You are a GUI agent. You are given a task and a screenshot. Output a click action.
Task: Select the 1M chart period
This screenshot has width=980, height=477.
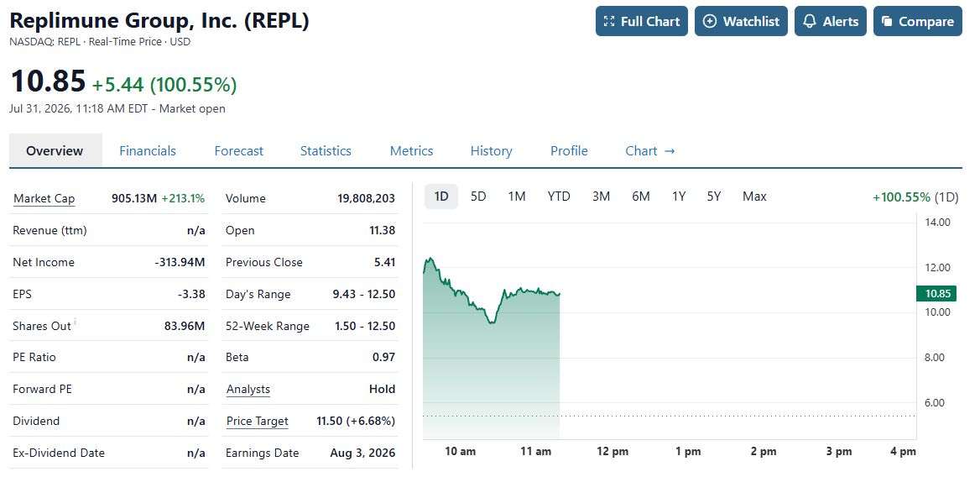pyautogui.click(x=516, y=197)
